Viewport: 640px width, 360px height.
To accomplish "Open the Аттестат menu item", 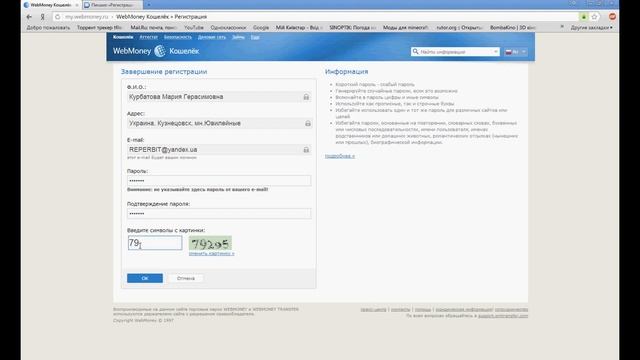I will (149, 37).
